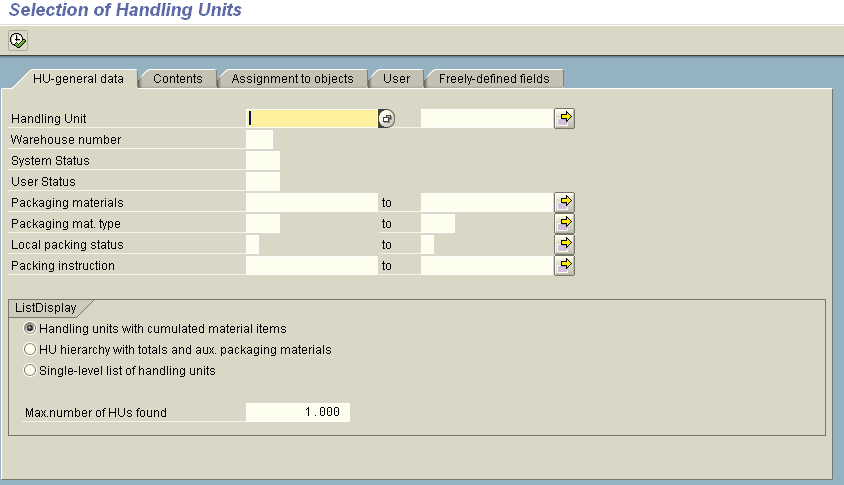The height and width of the screenshot is (485, 844).
Task: Click the System Status input field
Action: tap(262, 161)
